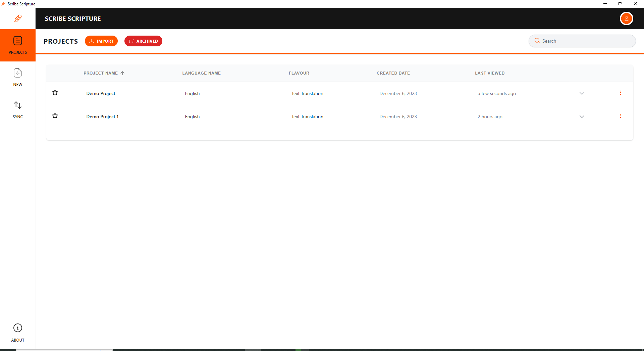
Task: Click the Scribe Scripture quill logo
Action: 18,18
